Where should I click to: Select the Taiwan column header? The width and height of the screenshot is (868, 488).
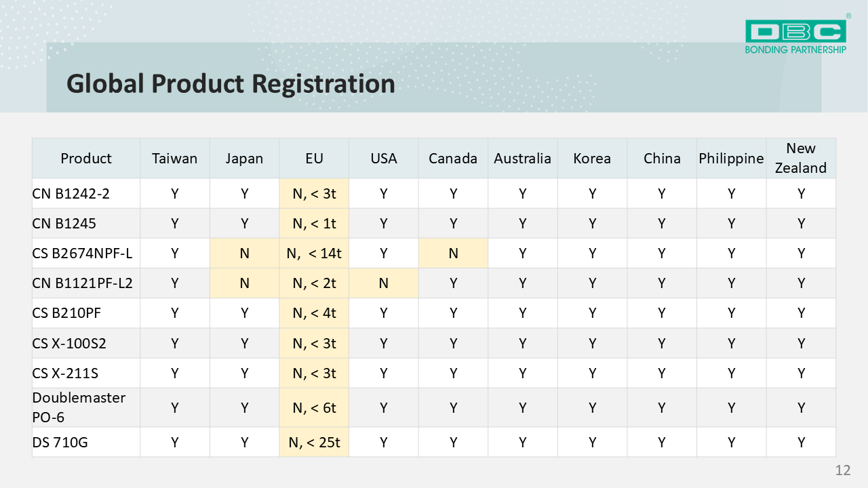click(174, 159)
